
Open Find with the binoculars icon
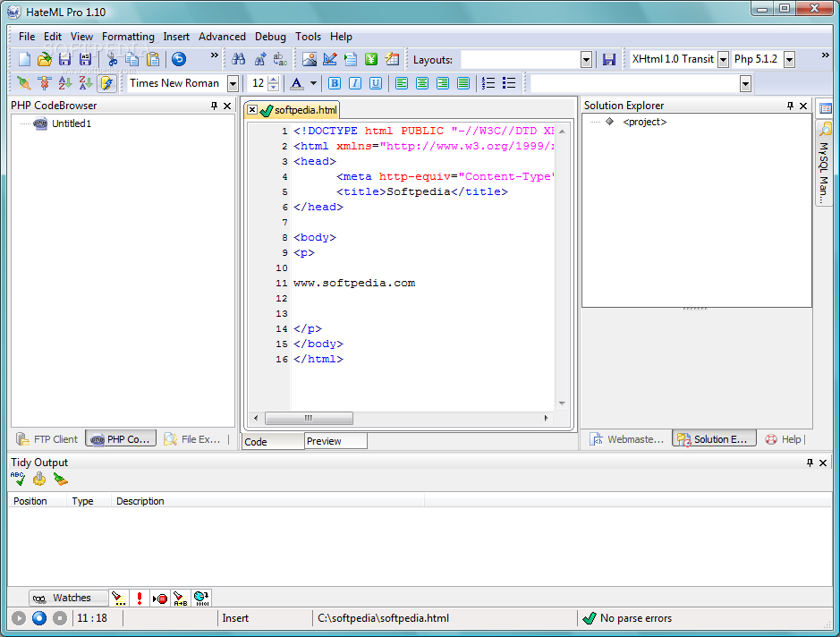point(238,59)
